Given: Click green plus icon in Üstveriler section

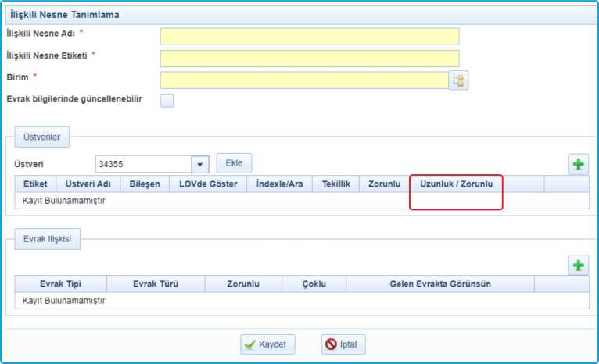Looking at the screenshot, I should tap(578, 164).
